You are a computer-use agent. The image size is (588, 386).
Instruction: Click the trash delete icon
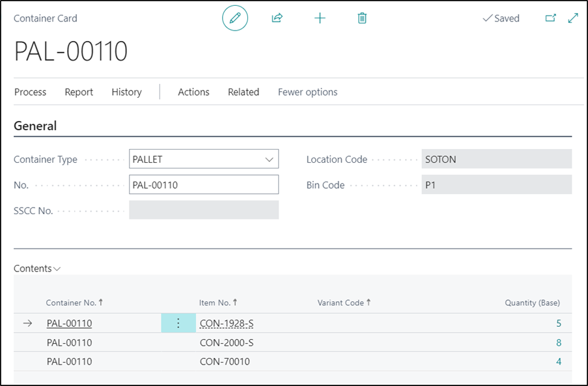coord(362,18)
